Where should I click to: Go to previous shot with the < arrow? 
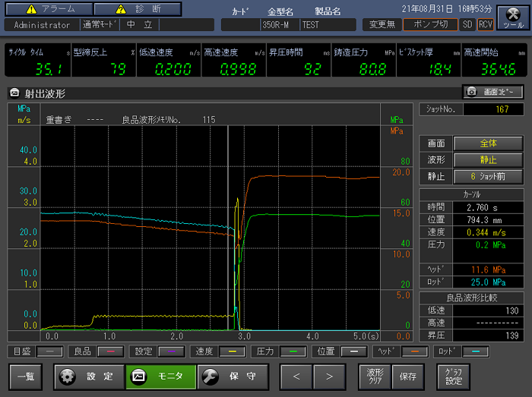click(x=297, y=376)
